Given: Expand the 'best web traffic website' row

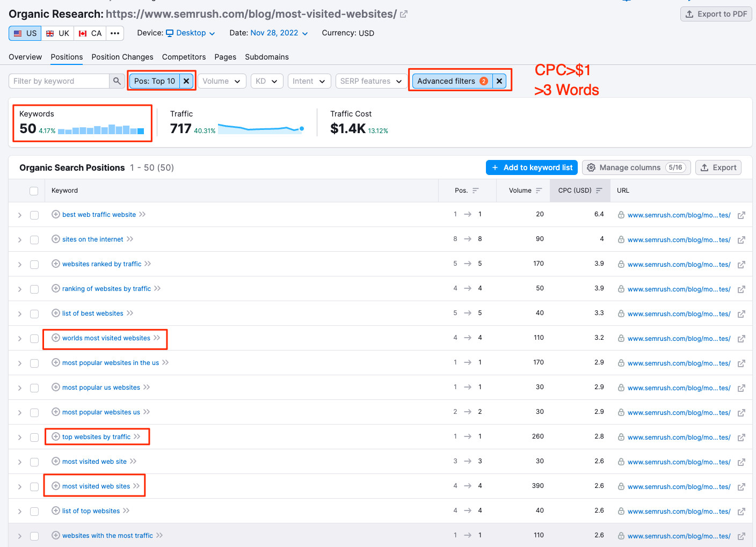Looking at the screenshot, I should coord(20,215).
